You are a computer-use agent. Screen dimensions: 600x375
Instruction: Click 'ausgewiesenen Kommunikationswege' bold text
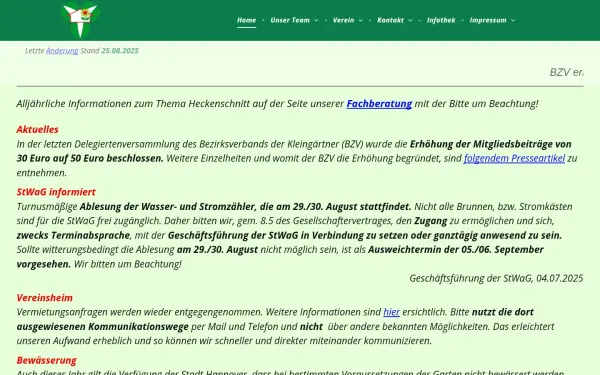click(103, 327)
